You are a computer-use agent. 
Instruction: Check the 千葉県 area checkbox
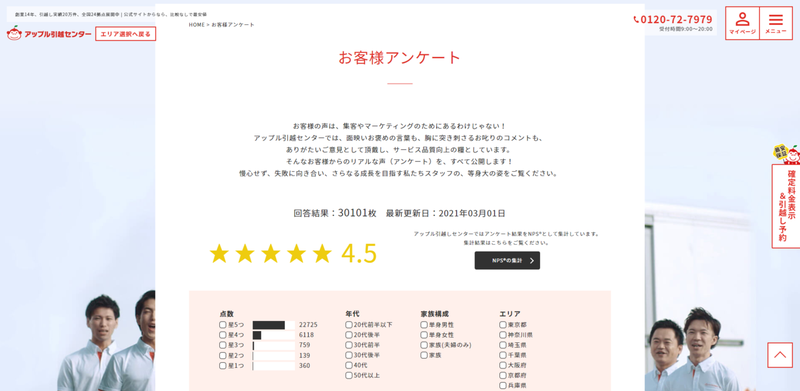pos(503,355)
